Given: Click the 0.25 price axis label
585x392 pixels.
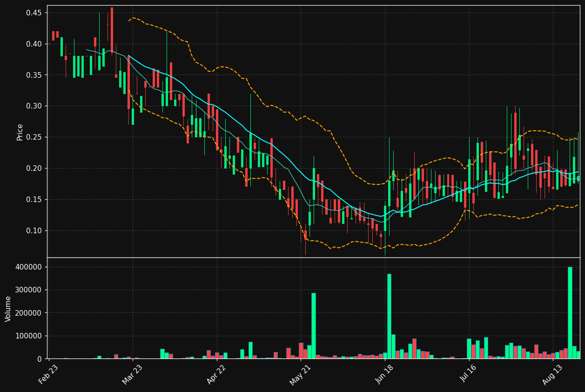Looking at the screenshot, I should click(34, 137).
